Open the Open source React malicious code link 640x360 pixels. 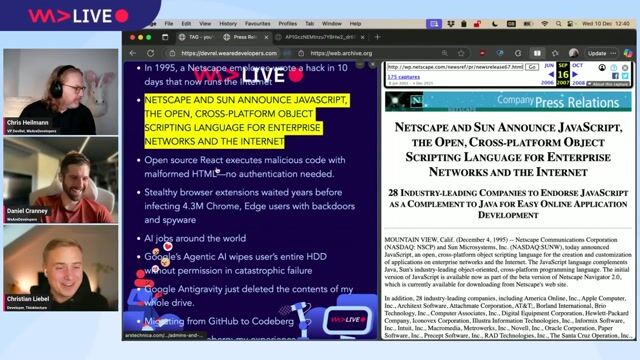[244, 167]
